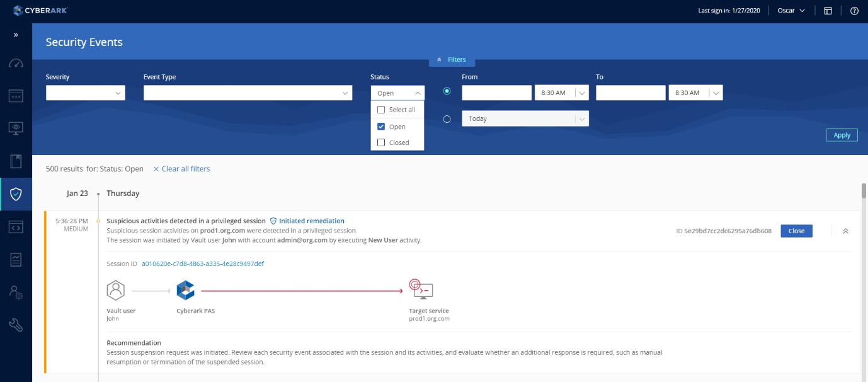Click the vertical scrollbar of results list
The image size is (868, 382).
[864, 191]
